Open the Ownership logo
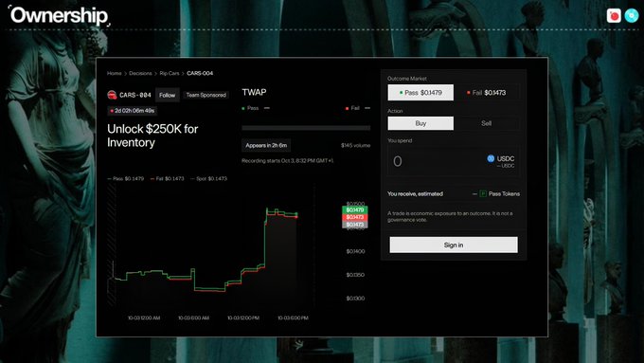Screen dimensions: 644x363 click(x=59, y=15)
